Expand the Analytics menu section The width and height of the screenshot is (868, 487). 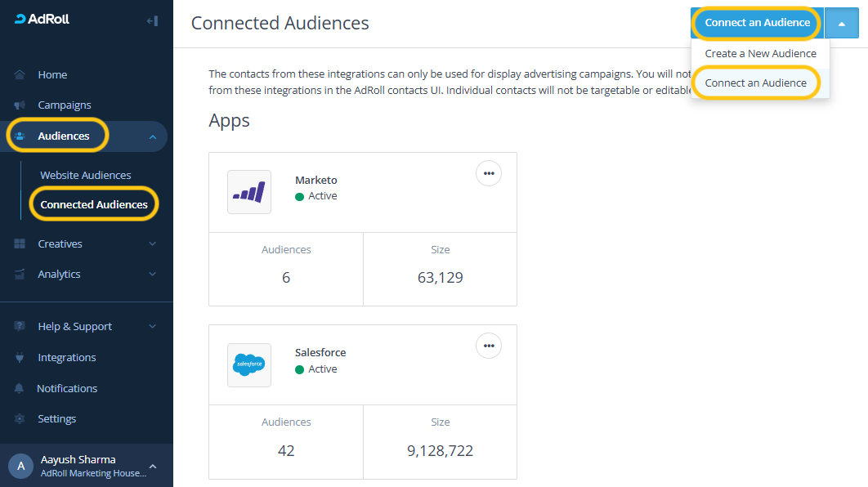153,275
